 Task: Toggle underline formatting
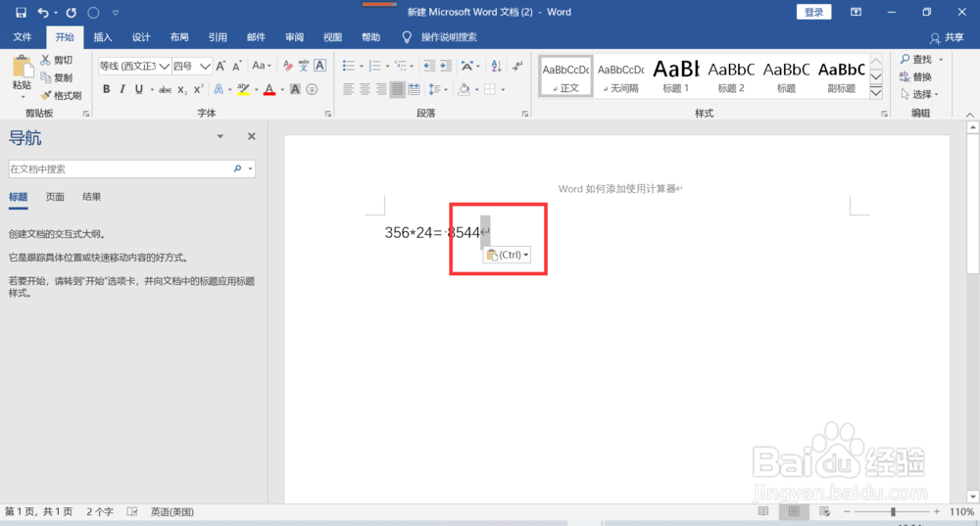pyautogui.click(x=139, y=89)
